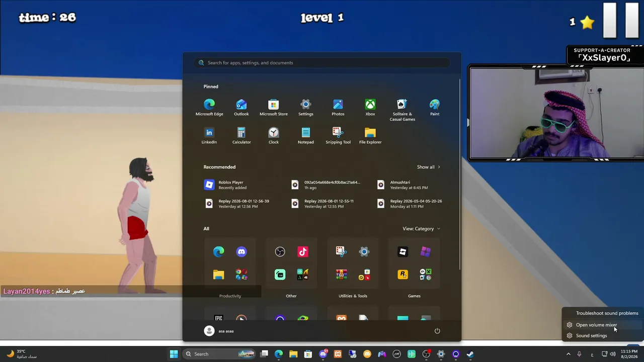Launch WinRAR in Utilities & Tools
Image resolution: width=644 pixels, height=362 pixels.
pyautogui.click(x=342, y=275)
